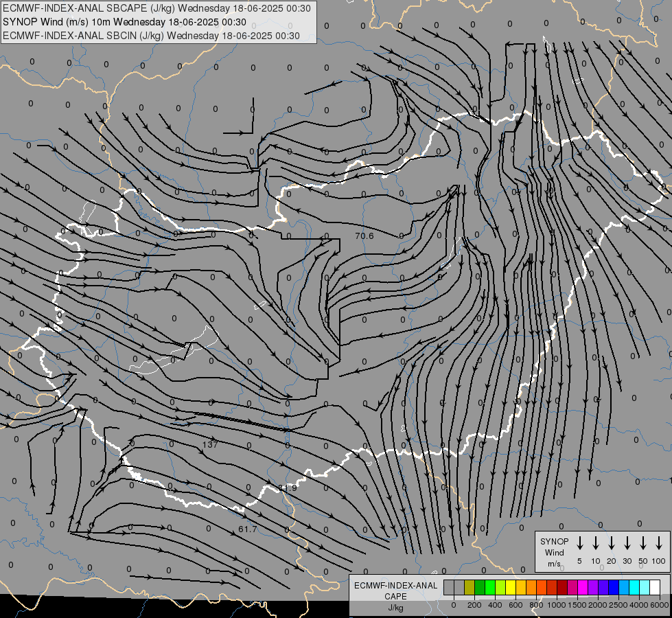
Task: Click the 100 label under wind arrow
Action: click(x=659, y=561)
